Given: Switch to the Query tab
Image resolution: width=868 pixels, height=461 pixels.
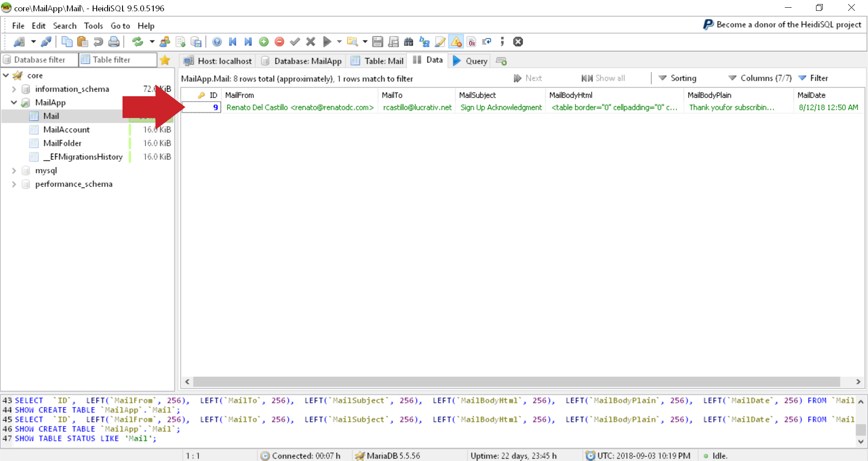Looking at the screenshot, I should pos(470,61).
